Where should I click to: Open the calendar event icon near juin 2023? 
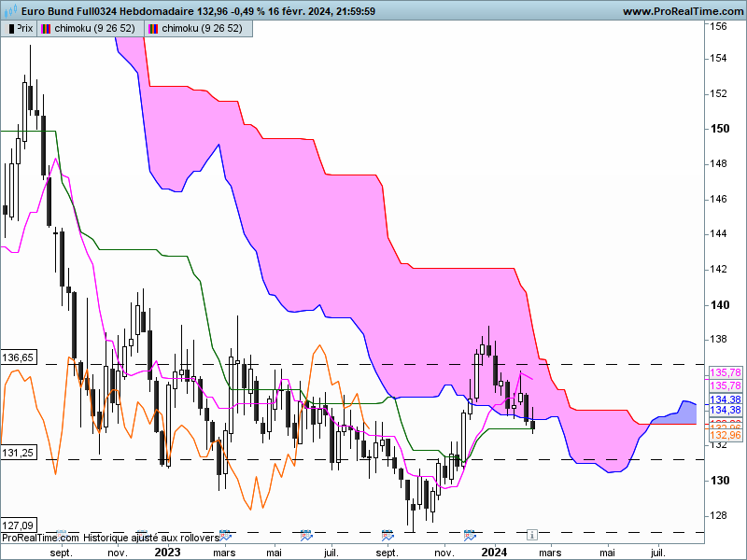click(x=306, y=535)
